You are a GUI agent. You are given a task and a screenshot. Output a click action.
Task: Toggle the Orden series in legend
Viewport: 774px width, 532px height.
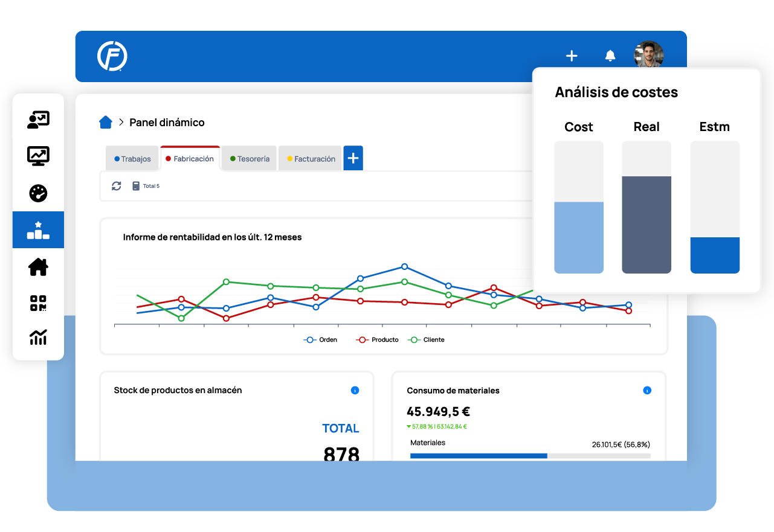pyautogui.click(x=320, y=340)
